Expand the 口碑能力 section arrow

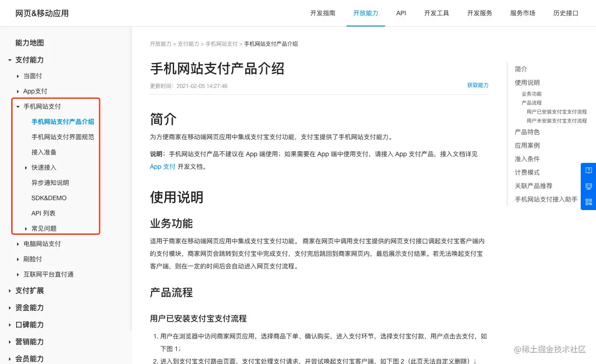point(10,325)
